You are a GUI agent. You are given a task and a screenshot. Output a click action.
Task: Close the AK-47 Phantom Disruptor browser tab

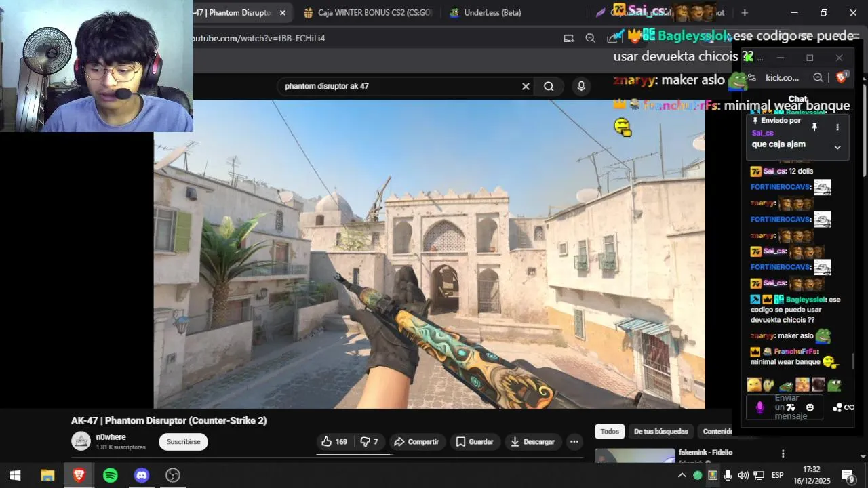click(283, 12)
